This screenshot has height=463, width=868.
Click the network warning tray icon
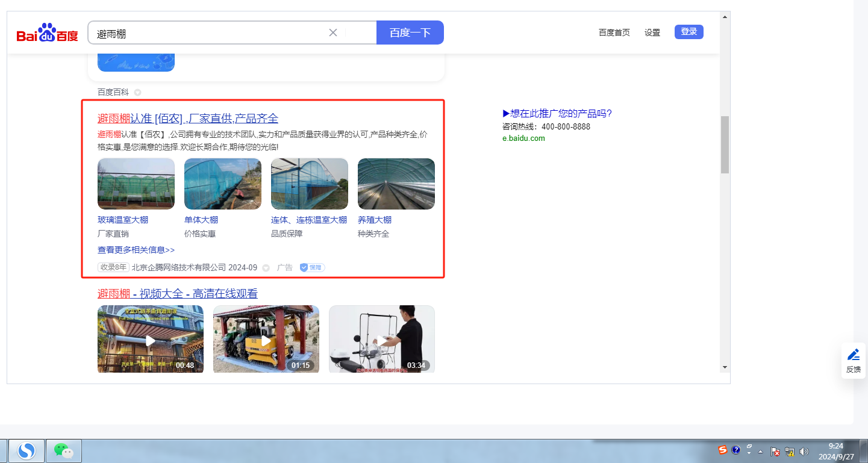(790, 451)
